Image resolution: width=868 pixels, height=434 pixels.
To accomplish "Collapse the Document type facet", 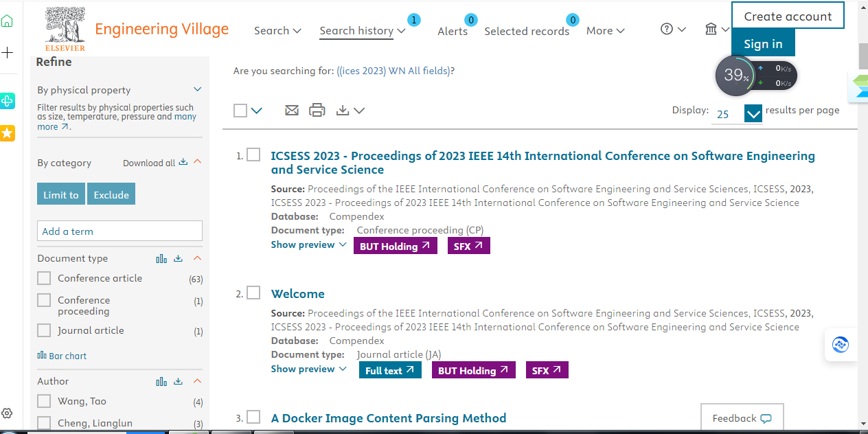I will tap(198, 258).
